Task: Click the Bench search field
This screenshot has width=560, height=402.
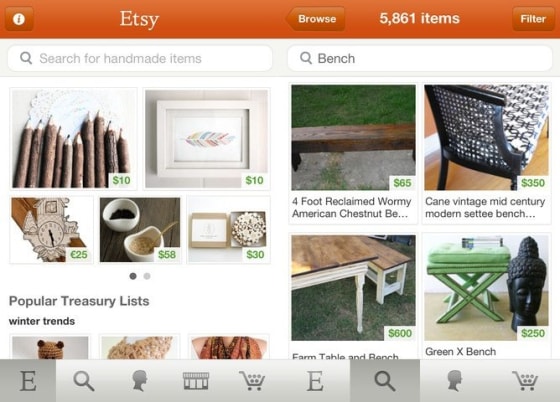Action: (420, 58)
